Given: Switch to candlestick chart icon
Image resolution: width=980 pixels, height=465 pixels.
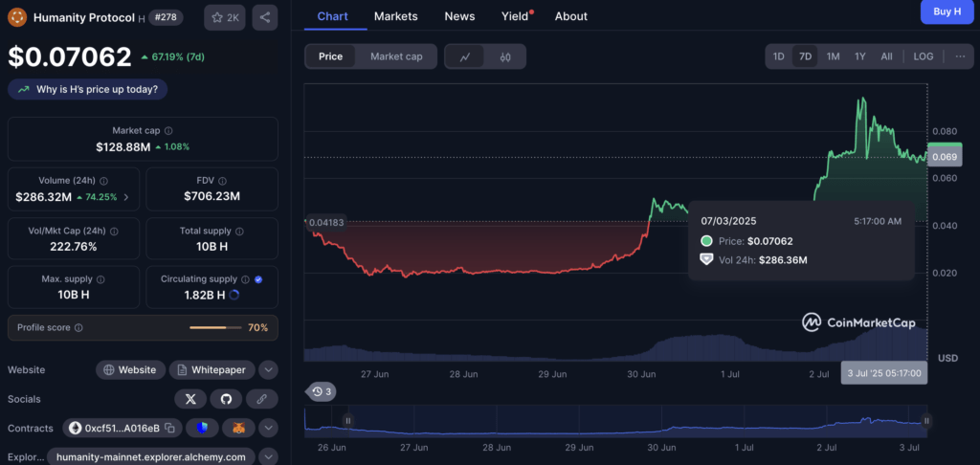Looking at the screenshot, I should 505,56.
